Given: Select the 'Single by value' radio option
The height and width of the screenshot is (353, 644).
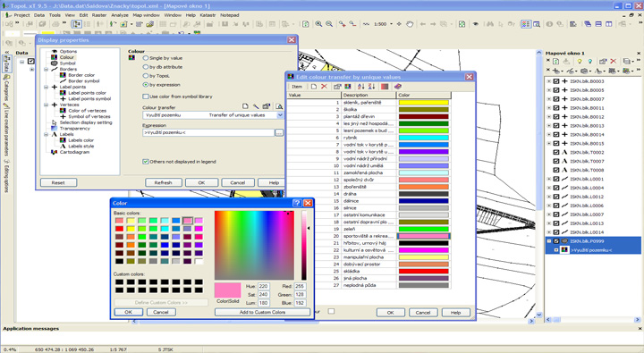Looking at the screenshot, I should pyautogui.click(x=146, y=58).
